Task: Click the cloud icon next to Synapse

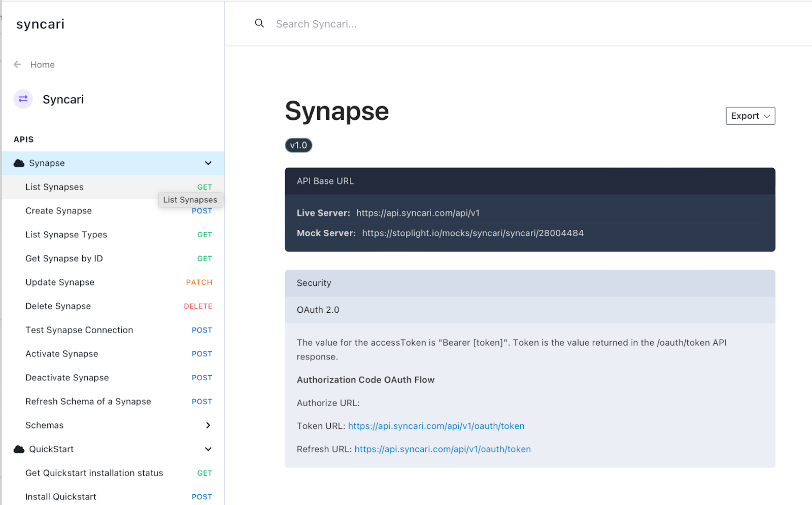Action: [x=19, y=163]
